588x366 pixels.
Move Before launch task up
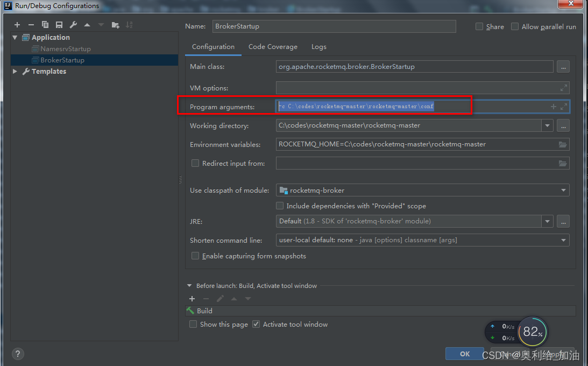tap(234, 299)
